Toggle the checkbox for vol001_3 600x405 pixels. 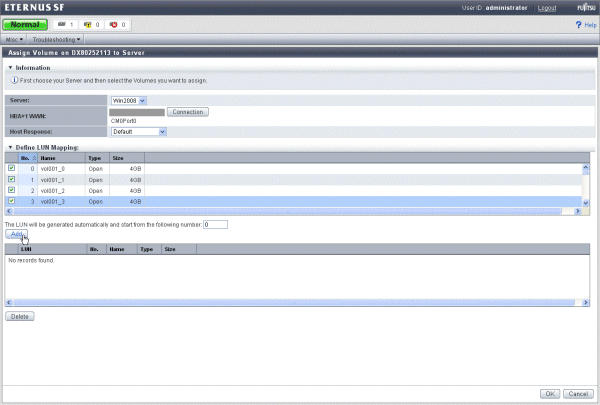[x=11, y=201]
